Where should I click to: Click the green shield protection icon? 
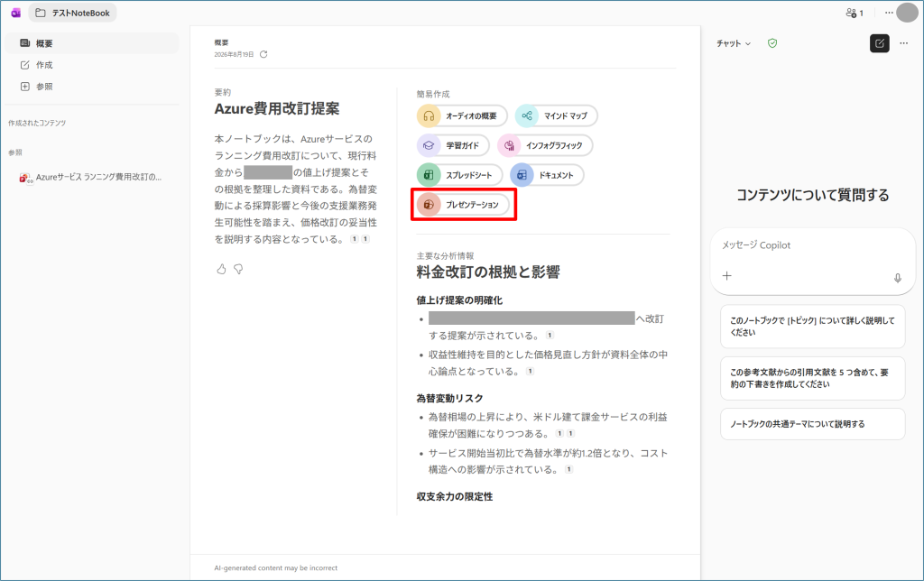coord(772,43)
